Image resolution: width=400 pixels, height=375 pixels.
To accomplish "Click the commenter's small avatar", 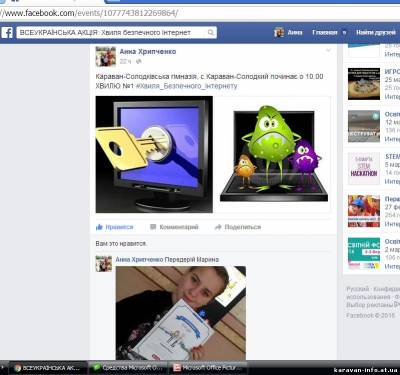I will coord(104,264).
